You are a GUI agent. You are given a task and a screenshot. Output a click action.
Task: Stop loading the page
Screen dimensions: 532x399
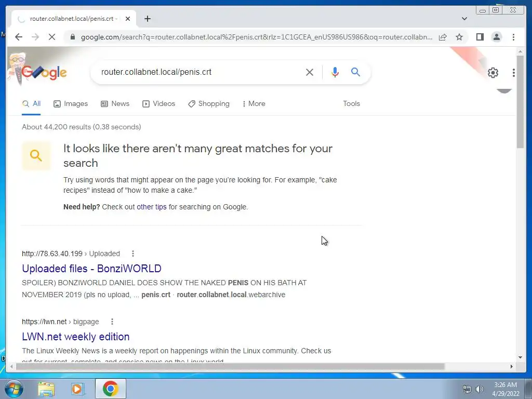(x=51, y=37)
